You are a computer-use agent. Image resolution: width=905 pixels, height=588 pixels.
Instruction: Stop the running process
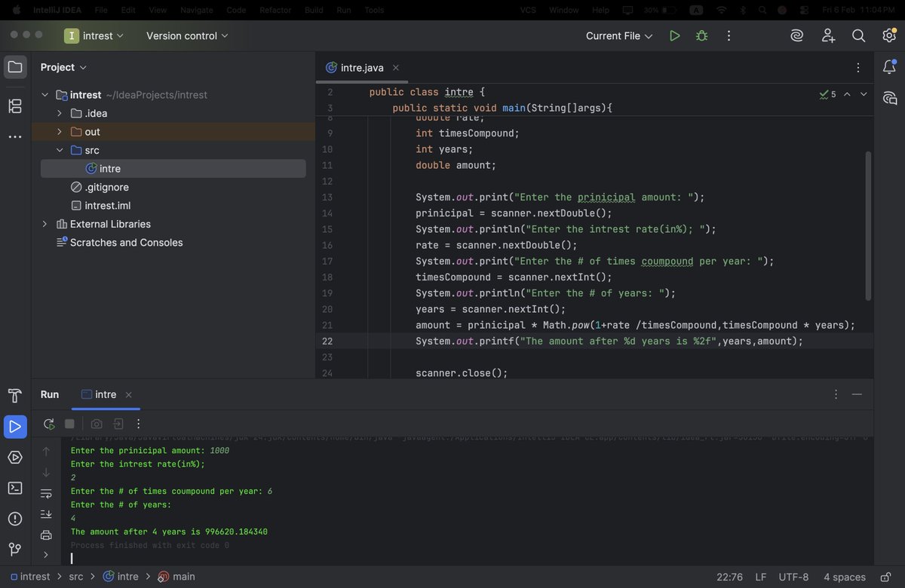pos(69,424)
